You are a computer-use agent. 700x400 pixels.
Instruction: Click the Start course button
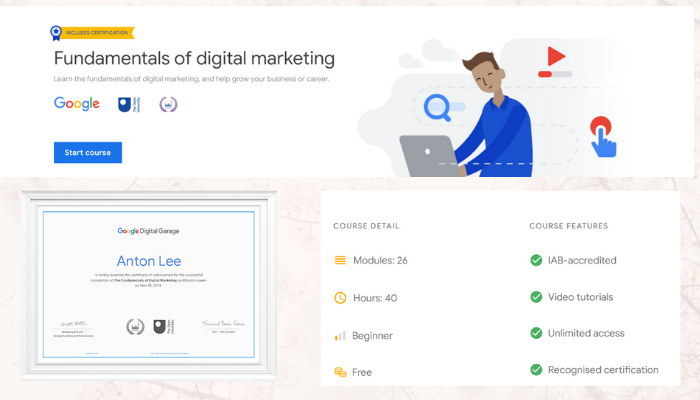(88, 153)
